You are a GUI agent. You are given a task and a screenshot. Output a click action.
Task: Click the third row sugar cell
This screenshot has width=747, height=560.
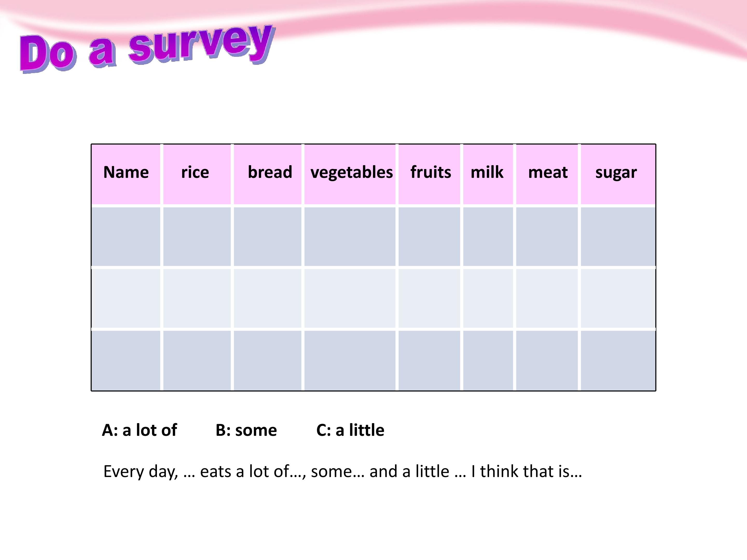(618, 361)
